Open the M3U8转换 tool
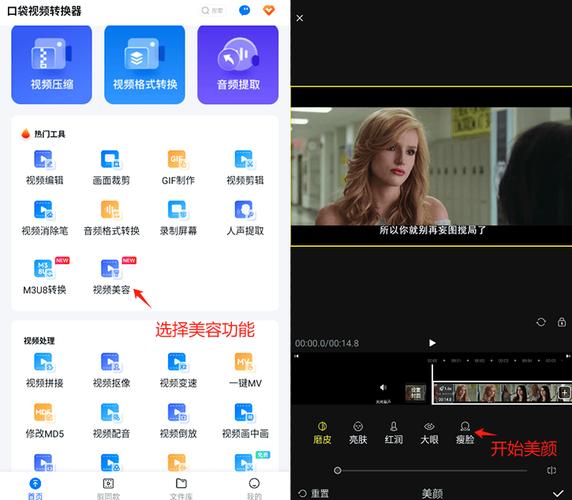Image resolution: width=572 pixels, height=500 pixels. [x=44, y=277]
